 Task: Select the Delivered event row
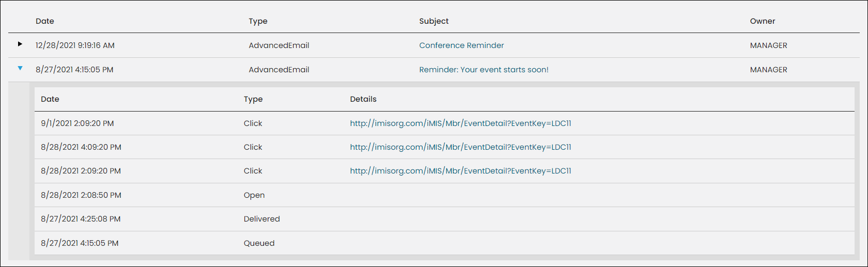[x=444, y=219]
